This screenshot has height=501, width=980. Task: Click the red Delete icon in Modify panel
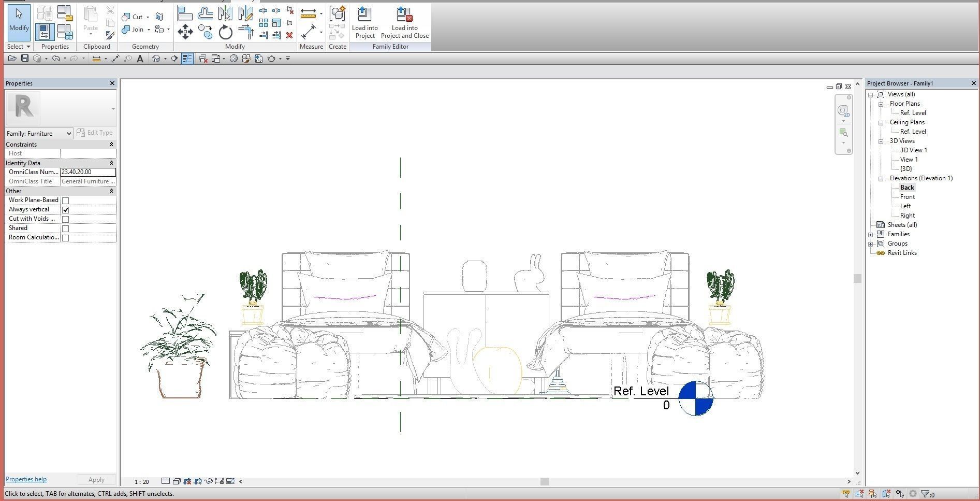tap(289, 35)
